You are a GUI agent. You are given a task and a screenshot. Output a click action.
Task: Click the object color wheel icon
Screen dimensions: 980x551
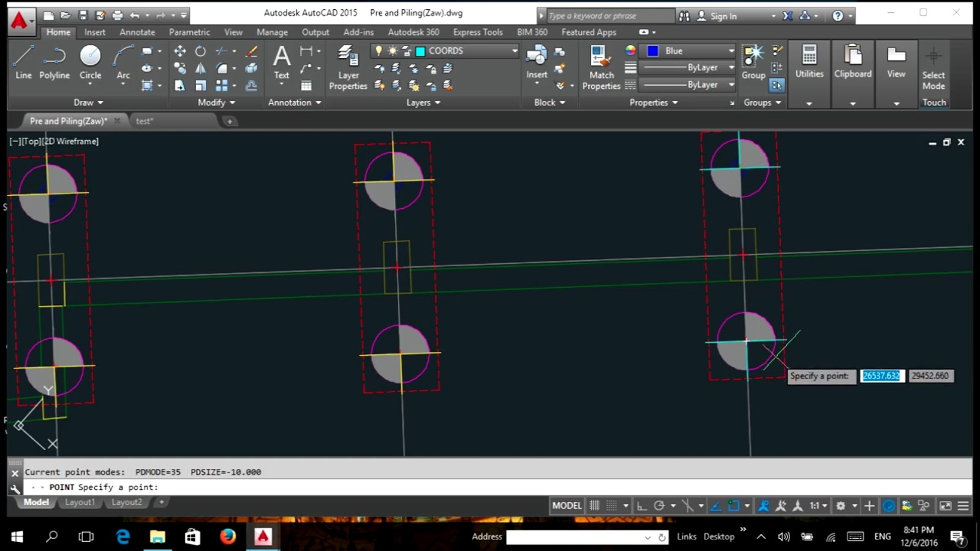[x=630, y=51]
